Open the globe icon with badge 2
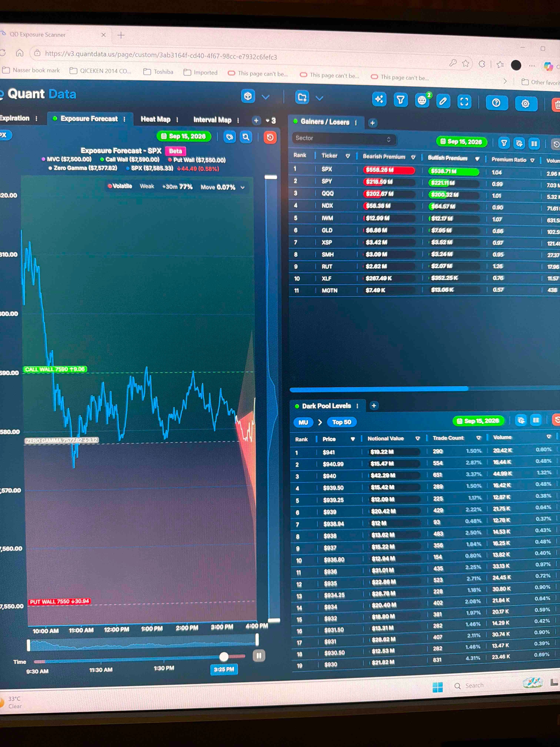The width and height of the screenshot is (560, 747). pos(422,101)
